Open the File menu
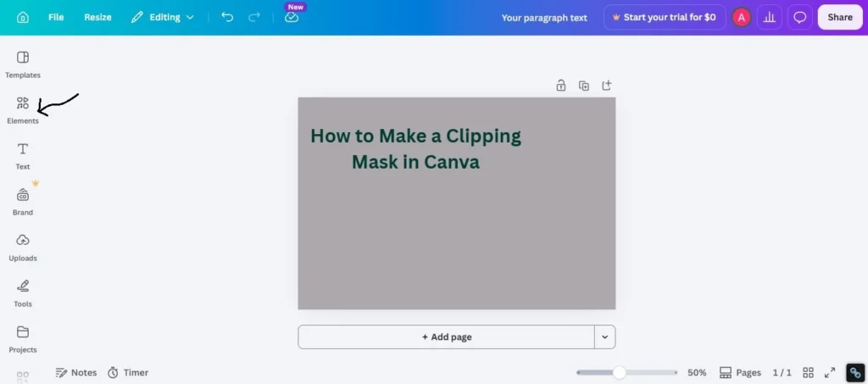Viewport: 868px width, 384px height. [x=56, y=17]
